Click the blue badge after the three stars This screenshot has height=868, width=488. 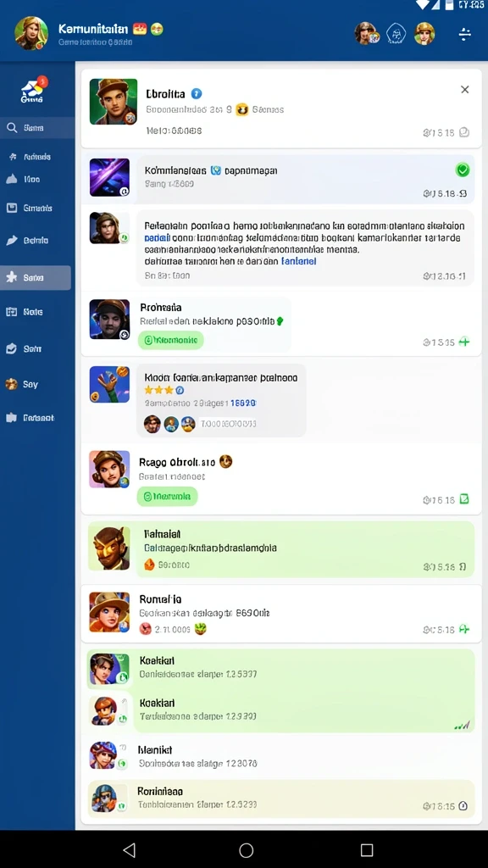180,390
